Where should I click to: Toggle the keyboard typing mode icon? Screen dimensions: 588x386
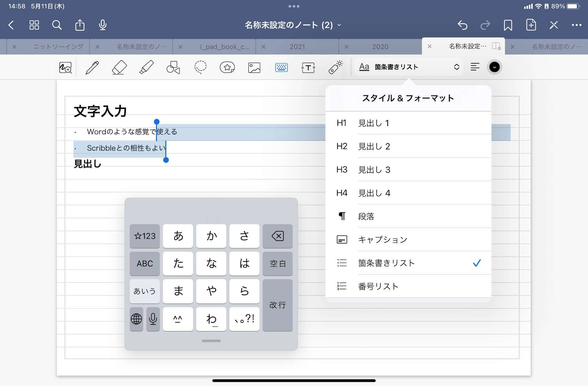pos(281,67)
